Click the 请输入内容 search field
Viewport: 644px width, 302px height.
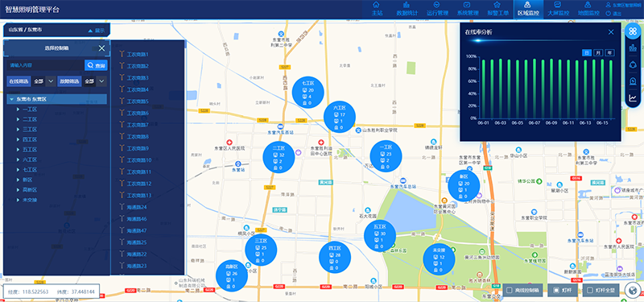coord(45,65)
